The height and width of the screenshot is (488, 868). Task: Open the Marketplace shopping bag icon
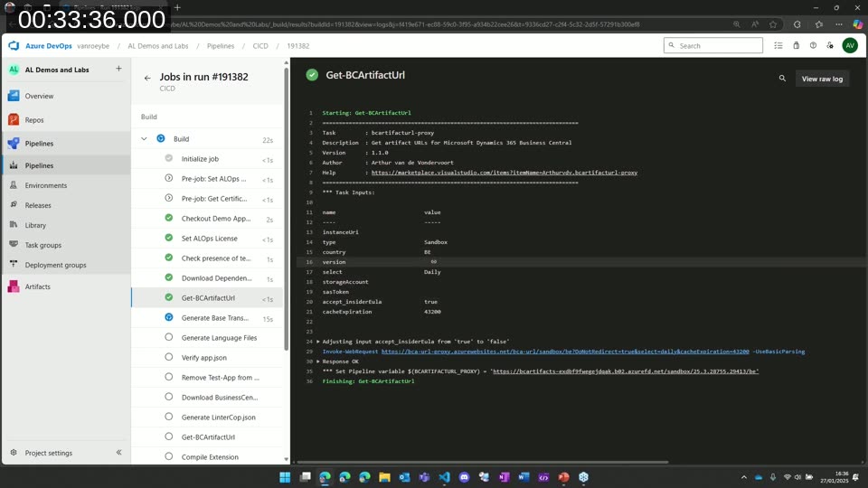(796, 46)
